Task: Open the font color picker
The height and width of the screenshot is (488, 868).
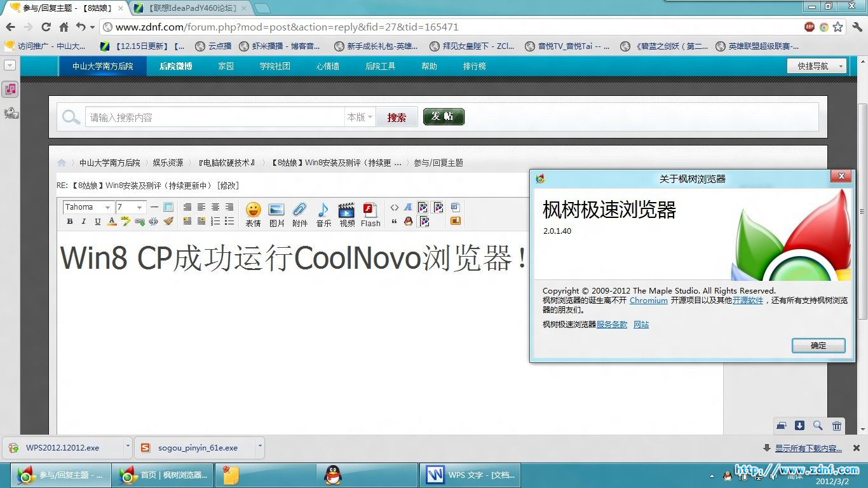Action: coord(112,222)
